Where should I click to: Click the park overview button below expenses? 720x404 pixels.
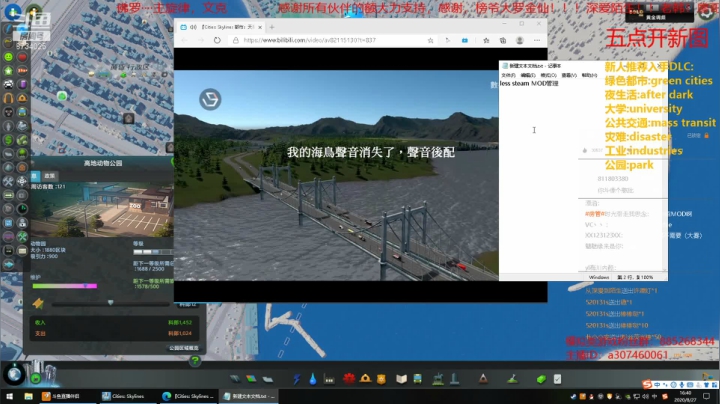point(184,348)
